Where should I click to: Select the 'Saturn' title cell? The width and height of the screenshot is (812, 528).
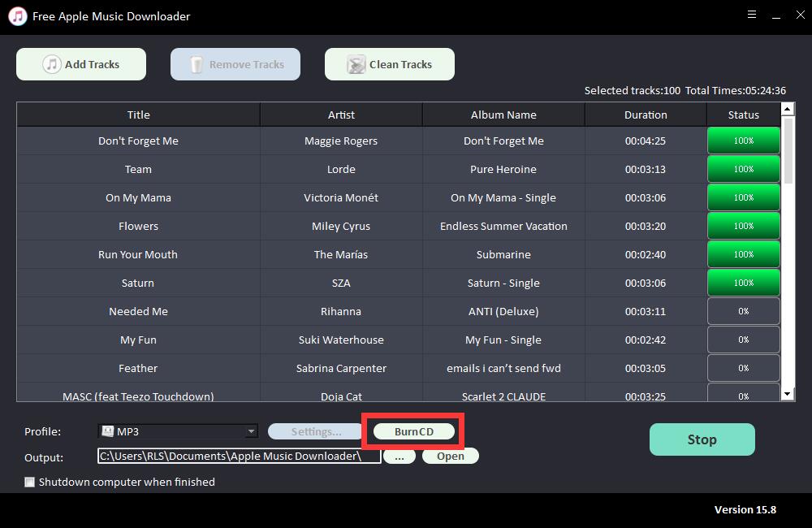pyautogui.click(x=138, y=283)
